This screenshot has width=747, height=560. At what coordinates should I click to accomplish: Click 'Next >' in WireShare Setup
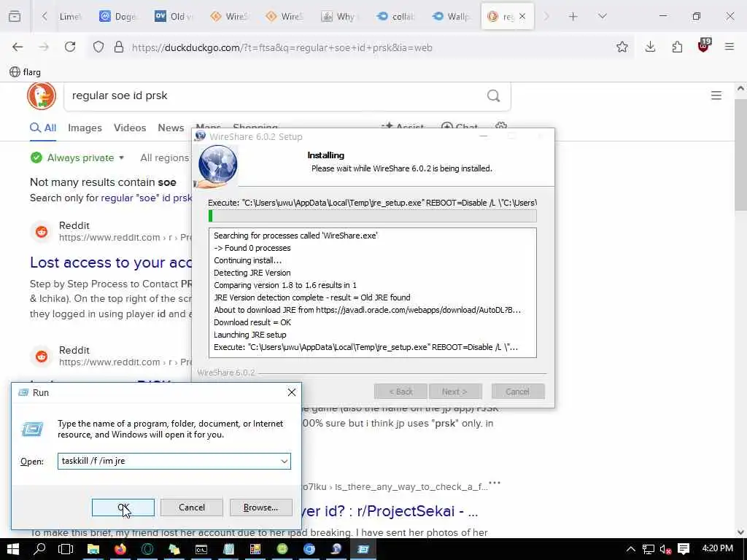tap(455, 392)
